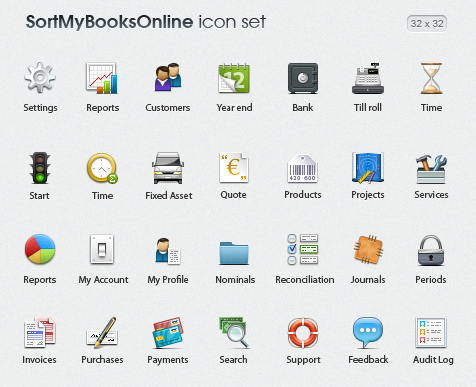Image resolution: width=476 pixels, height=387 pixels.
Task: Click the Reports line chart icon
Action: [102, 78]
